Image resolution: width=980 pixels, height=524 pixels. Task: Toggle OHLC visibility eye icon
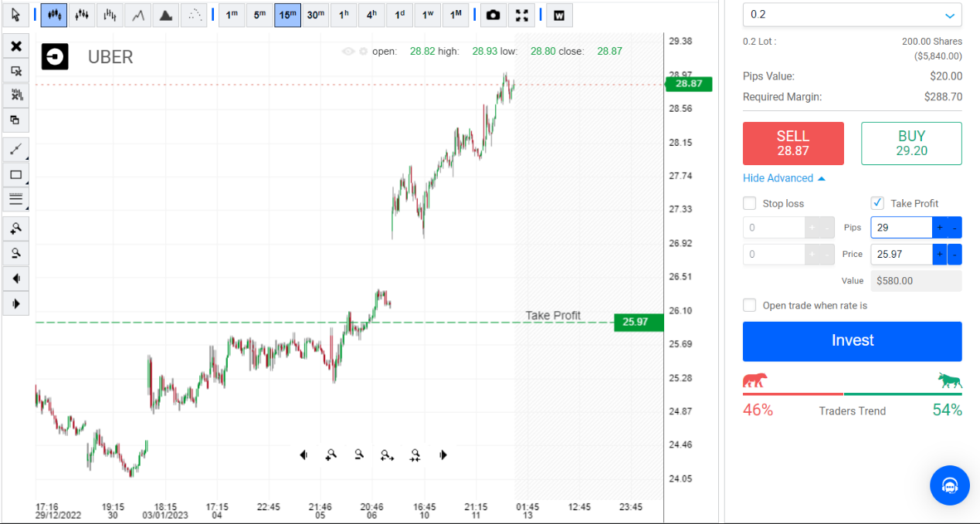[x=348, y=52]
